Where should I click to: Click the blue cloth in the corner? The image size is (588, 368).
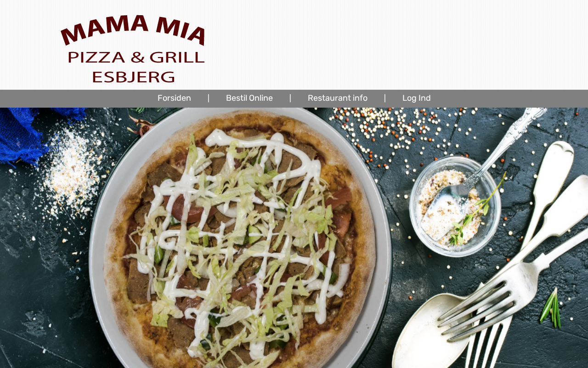(32, 133)
